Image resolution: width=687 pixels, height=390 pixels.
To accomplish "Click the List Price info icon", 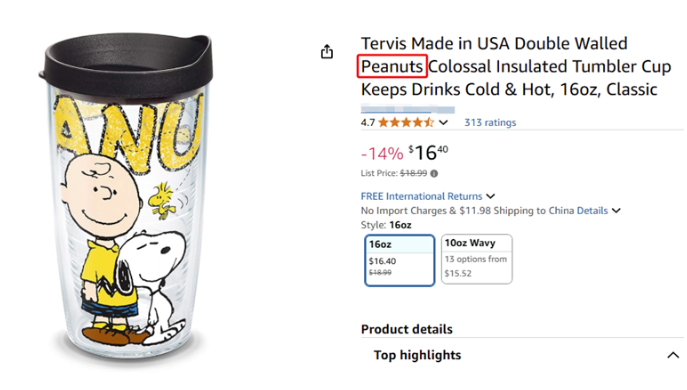I will coord(434,174).
